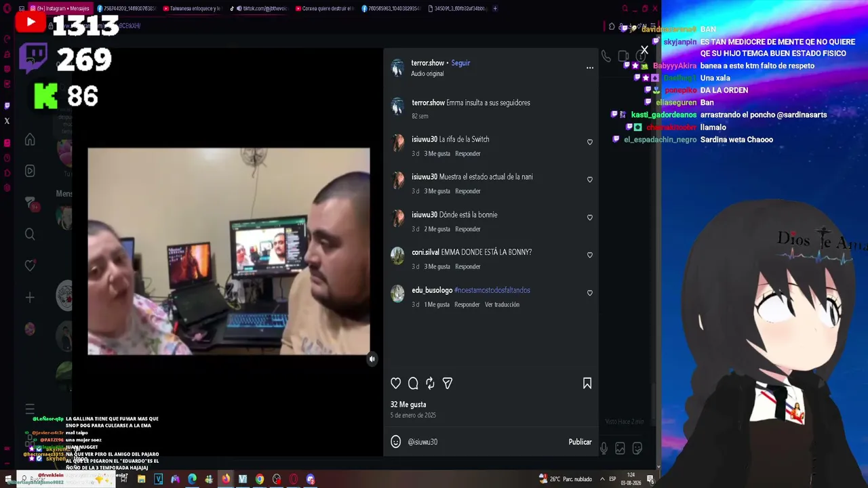The width and height of the screenshot is (868, 488).
Task: Open Windows Start menu
Action: click(7, 479)
